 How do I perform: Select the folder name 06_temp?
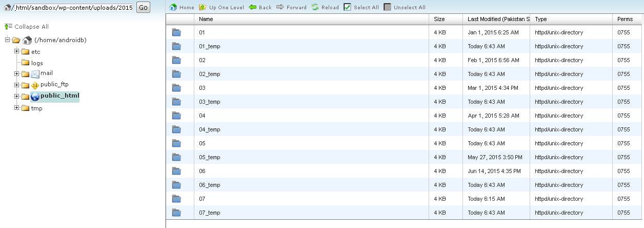[x=210, y=185]
